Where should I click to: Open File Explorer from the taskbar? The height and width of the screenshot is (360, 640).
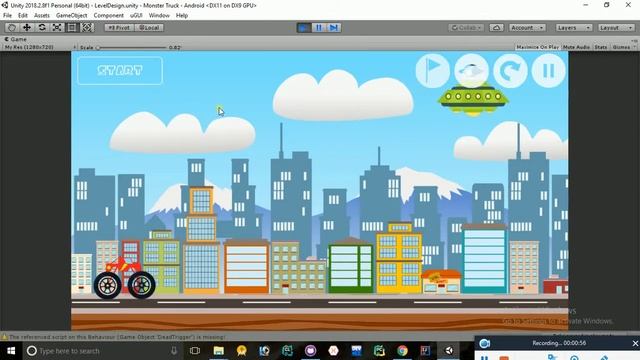tap(219, 351)
